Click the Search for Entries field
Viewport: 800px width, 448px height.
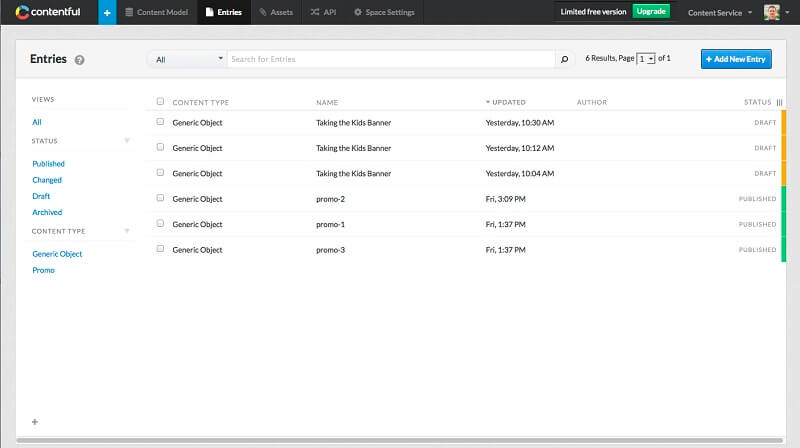pyautogui.click(x=391, y=59)
